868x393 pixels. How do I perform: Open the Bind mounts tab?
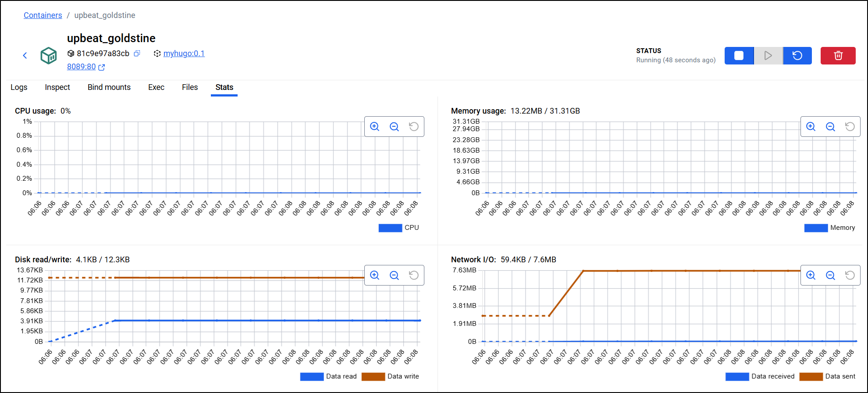click(109, 87)
